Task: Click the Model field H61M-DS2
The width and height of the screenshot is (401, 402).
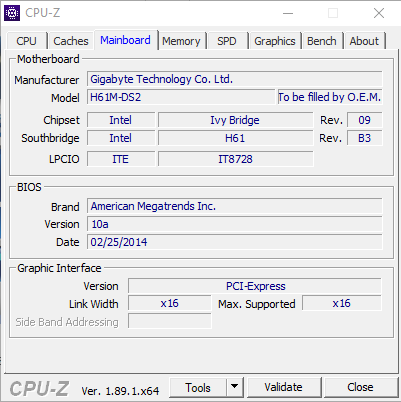Action: pyautogui.click(x=181, y=97)
